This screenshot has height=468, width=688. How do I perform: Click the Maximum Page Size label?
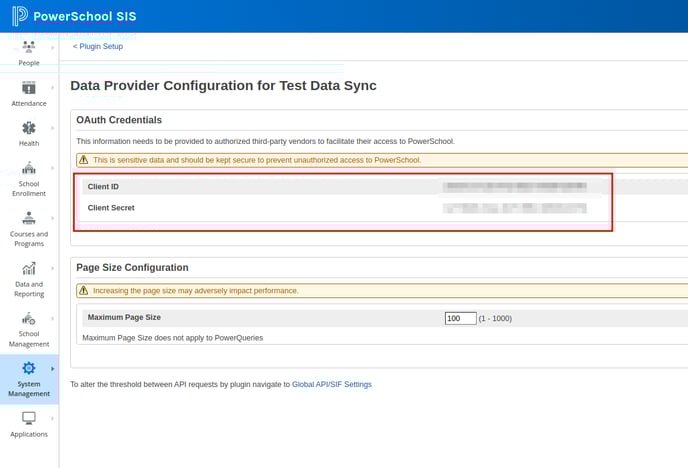[x=124, y=317]
